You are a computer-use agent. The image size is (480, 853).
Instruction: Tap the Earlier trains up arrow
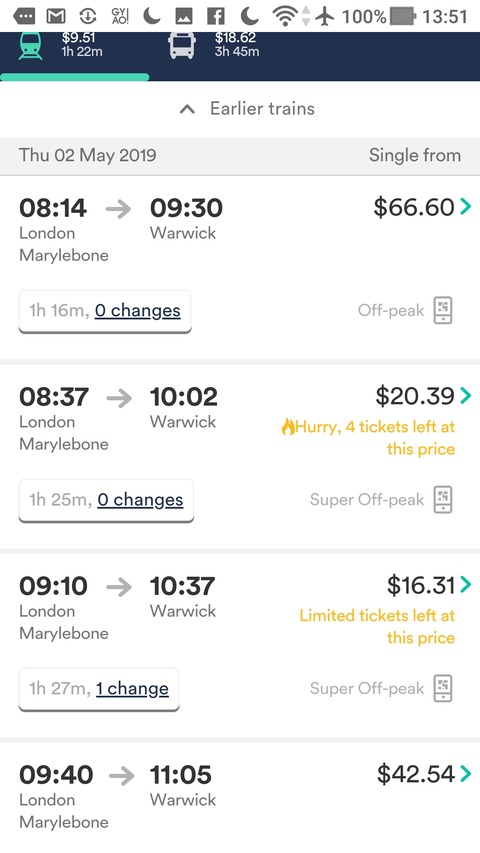tap(187, 109)
